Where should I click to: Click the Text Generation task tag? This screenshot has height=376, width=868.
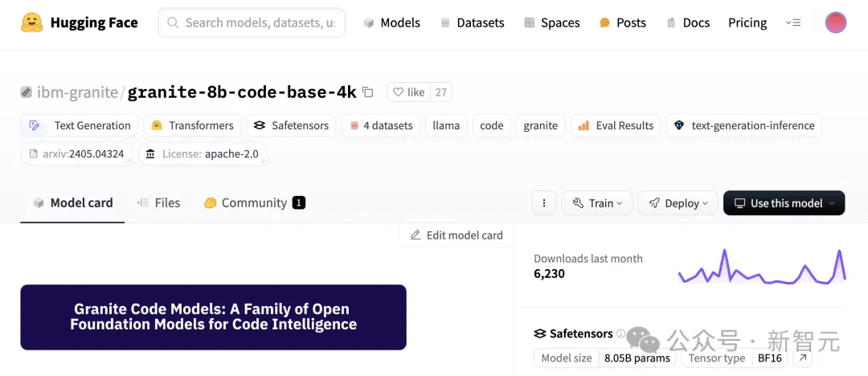pos(80,125)
